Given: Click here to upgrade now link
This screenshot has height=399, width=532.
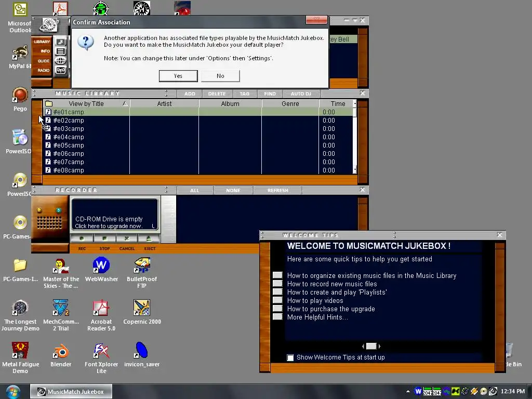Looking at the screenshot, I should click(x=109, y=226).
